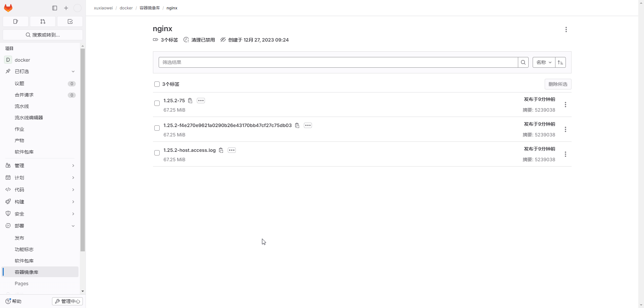Click the search magnifier button in filter bar
The image size is (644, 308).
click(523, 62)
